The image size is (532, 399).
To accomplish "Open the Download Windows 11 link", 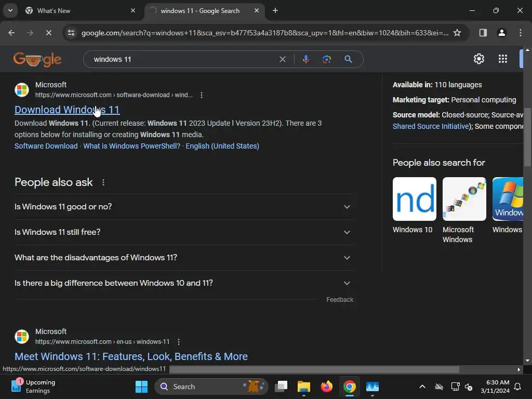I will [67, 110].
